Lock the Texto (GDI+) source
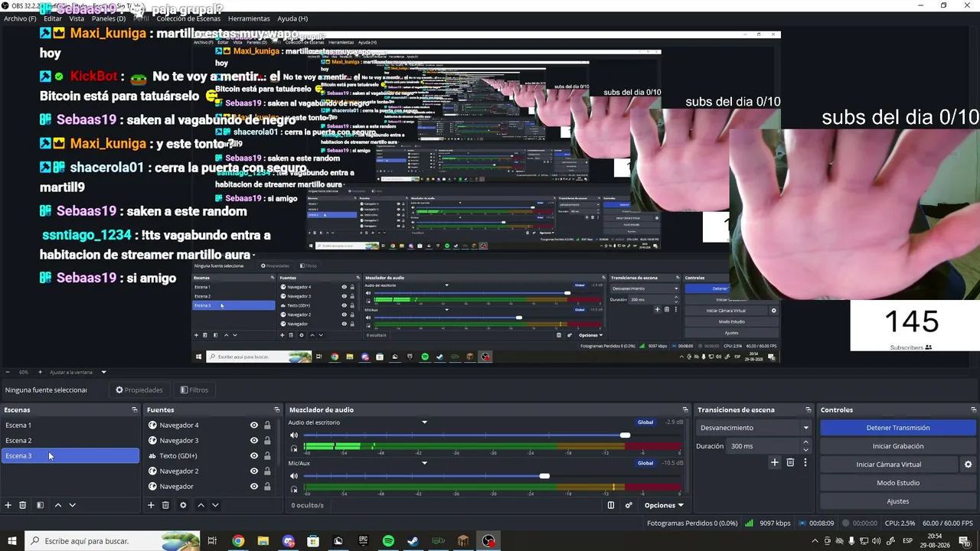 [x=267, y=456]
